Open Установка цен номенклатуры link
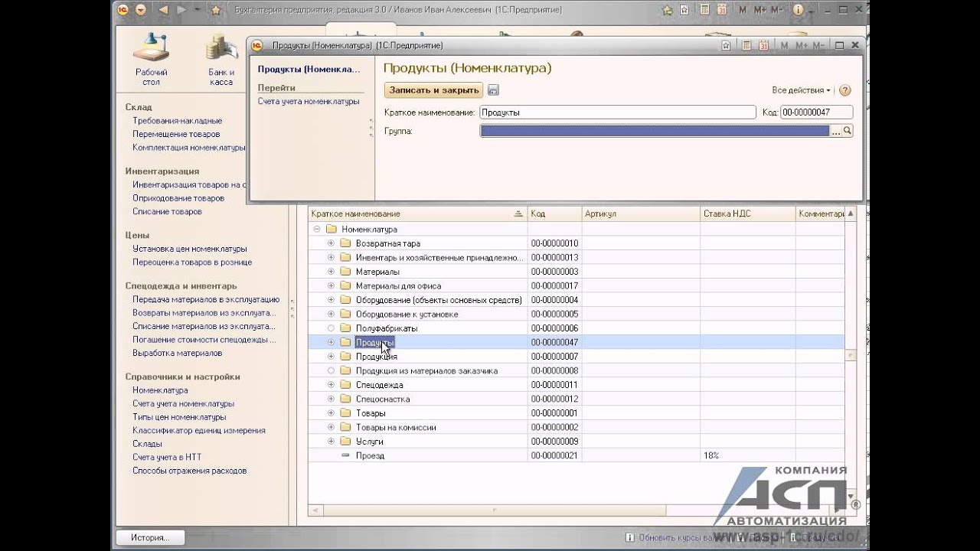Screen dimensions: 980x551 pyautogui.click(x=189, y=249)
